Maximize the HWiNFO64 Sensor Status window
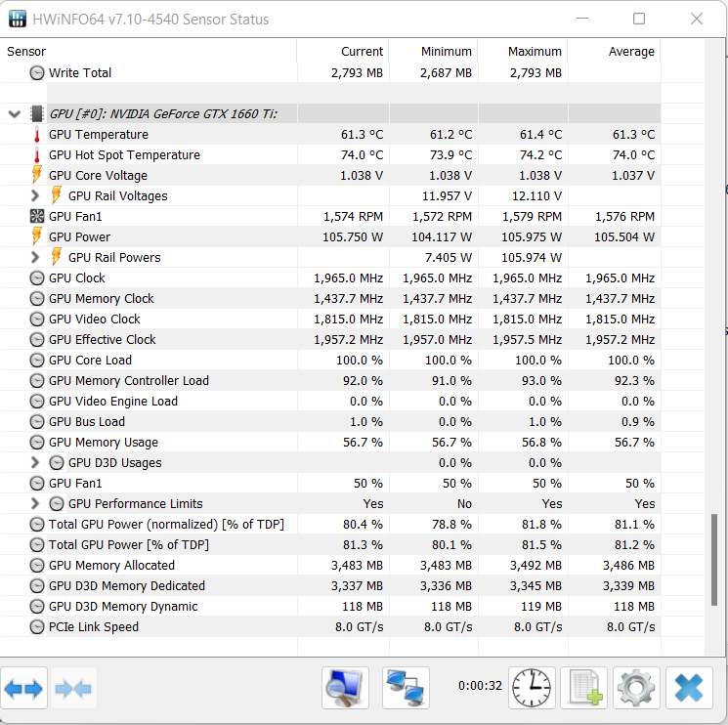Screen dimensions: 728x725 coord(639,19)
